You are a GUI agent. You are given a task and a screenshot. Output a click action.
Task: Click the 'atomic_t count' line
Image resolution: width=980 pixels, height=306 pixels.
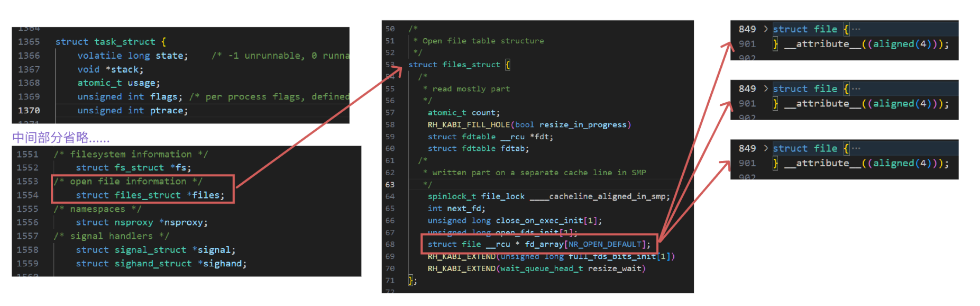pos(463,113)
